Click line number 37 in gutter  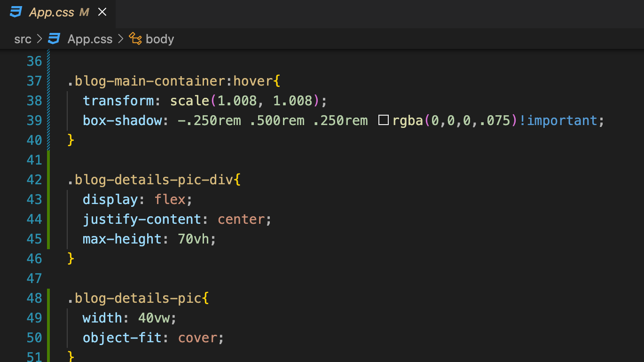tap(34, 81)
